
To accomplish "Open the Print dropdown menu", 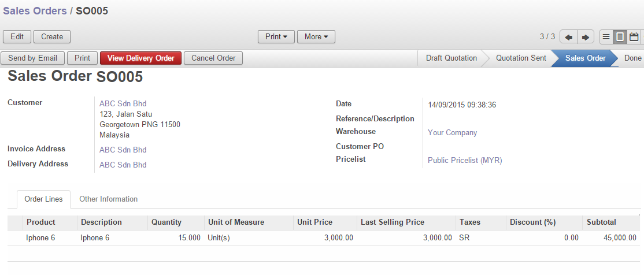I will pyautogui.click(x=276, y=37).
